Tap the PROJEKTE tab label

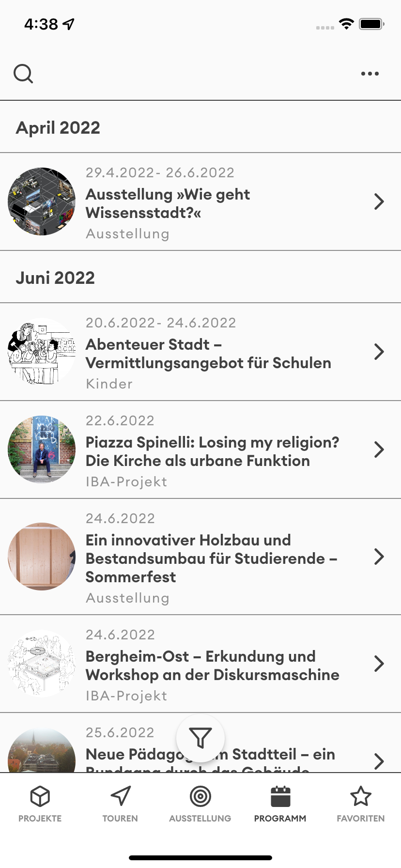tap(40, 819)
